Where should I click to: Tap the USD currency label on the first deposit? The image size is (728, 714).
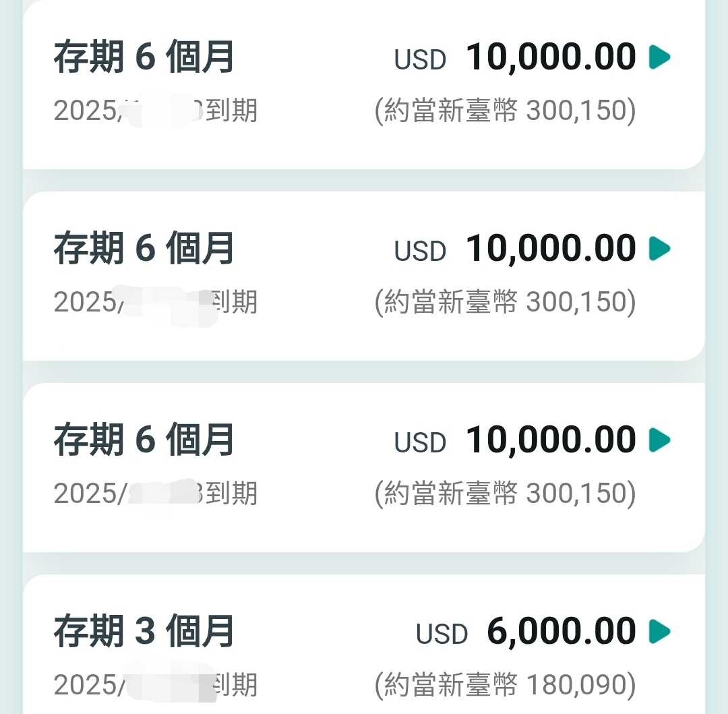419,59
